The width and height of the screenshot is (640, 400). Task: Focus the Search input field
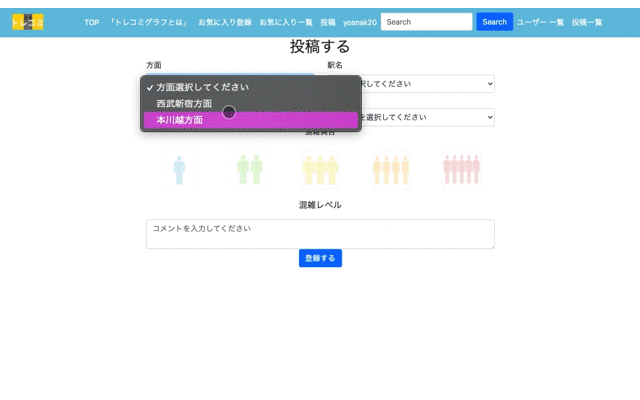click(427, 22)
